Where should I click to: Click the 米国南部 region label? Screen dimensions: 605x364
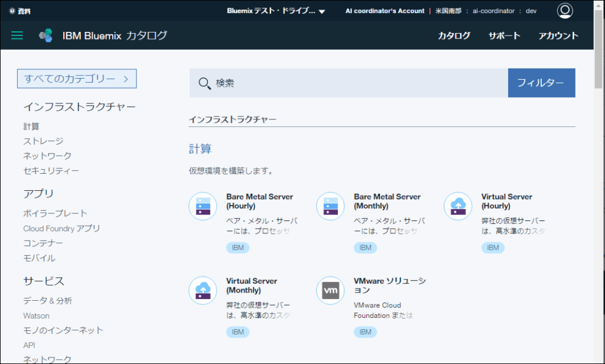[x=448, y=11]
